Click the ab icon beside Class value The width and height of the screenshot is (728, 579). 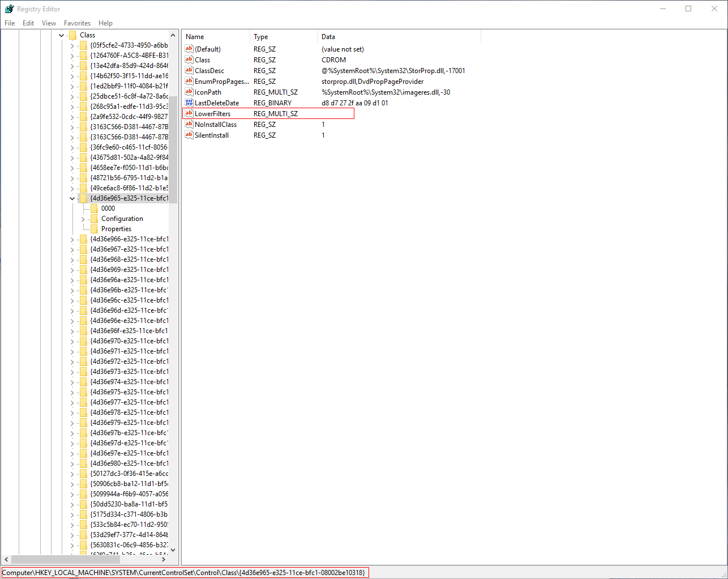(x=189, y=59)
